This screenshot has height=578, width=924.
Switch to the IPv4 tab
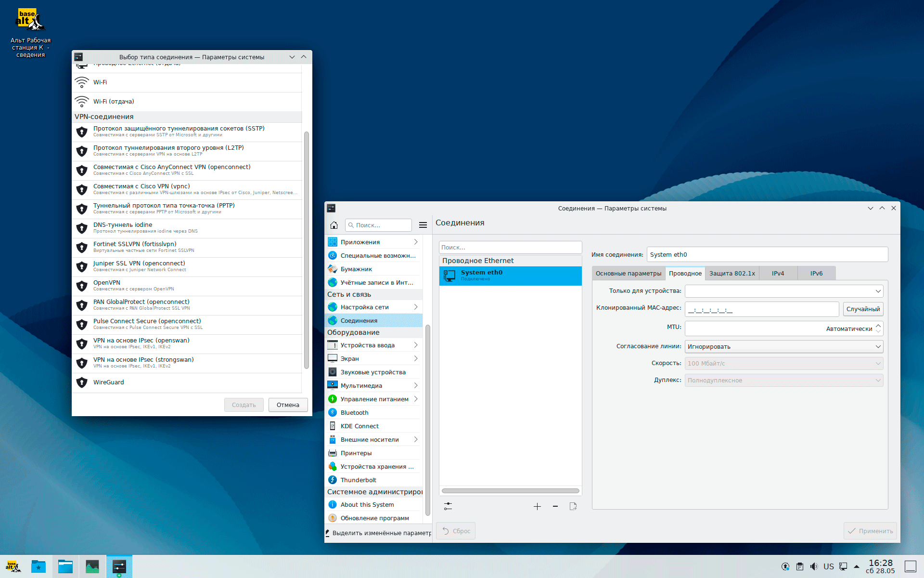pos(778,273)
